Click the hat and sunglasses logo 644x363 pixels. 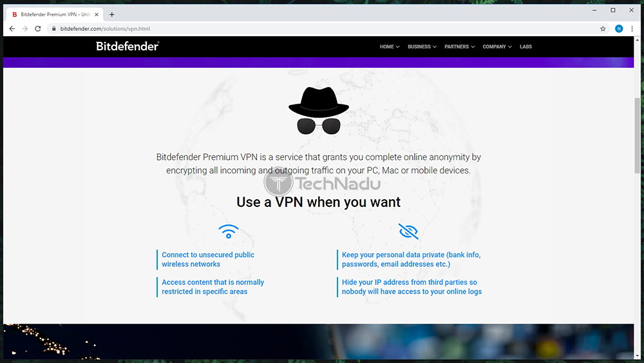tap(319, 111)
